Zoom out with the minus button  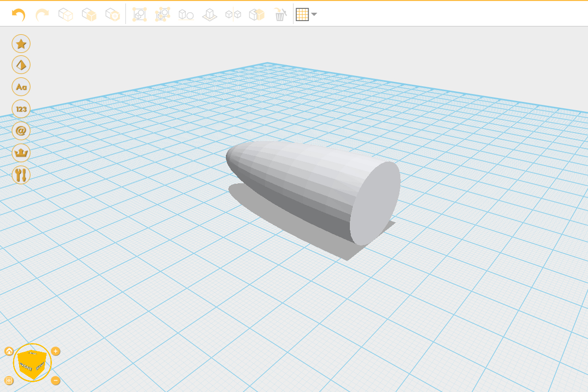pyautogui.click(x=56, y=380)
